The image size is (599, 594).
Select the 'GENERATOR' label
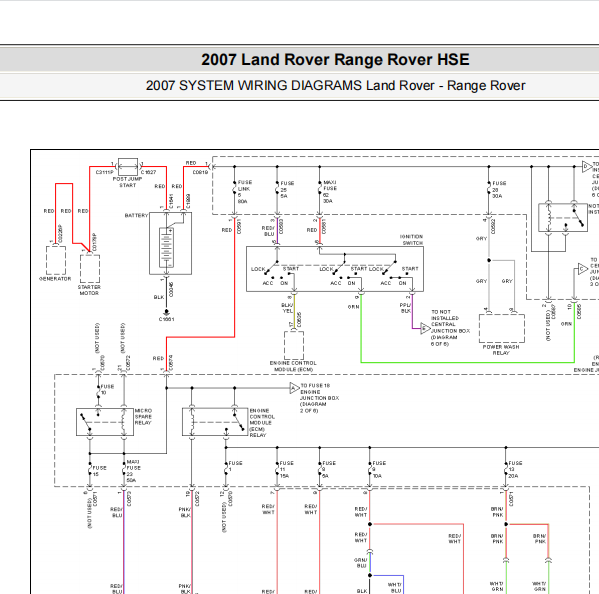pyautogui.click(x=55, y=279)
